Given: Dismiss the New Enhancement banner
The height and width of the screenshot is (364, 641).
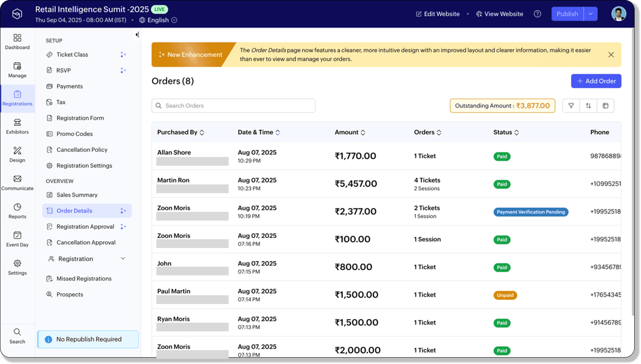Looking at the screenshot, I should (611, 55).
